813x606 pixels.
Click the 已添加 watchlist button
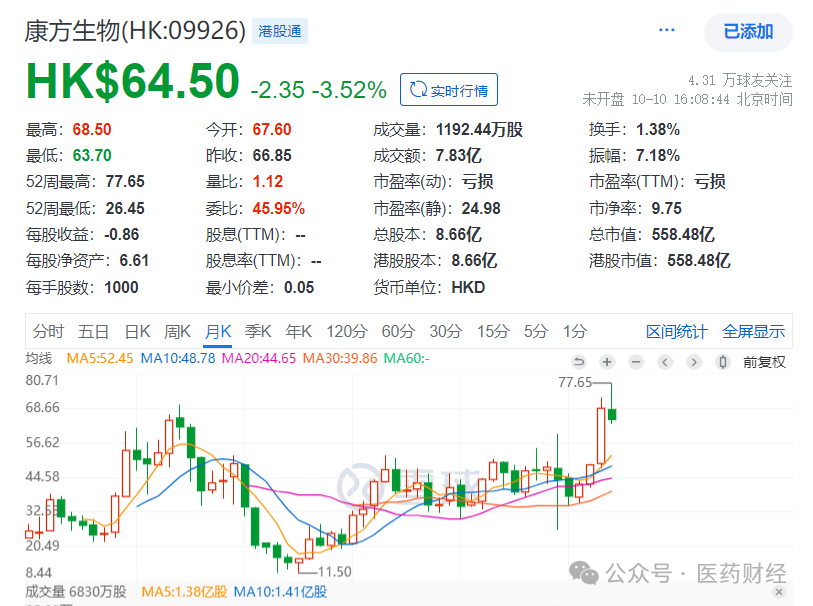[748, 32]
